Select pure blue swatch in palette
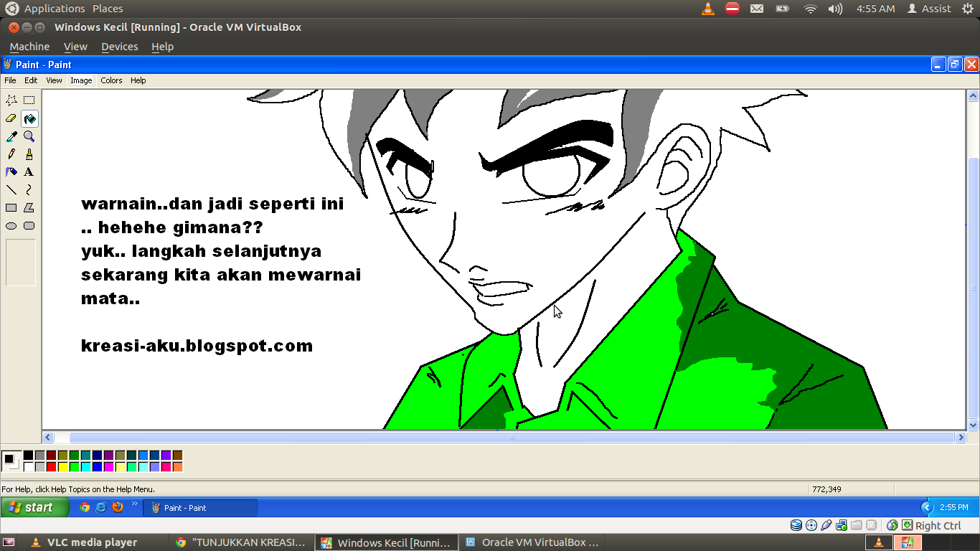Image resolution: width=980 pixels, height=551 pixels. 97,467
